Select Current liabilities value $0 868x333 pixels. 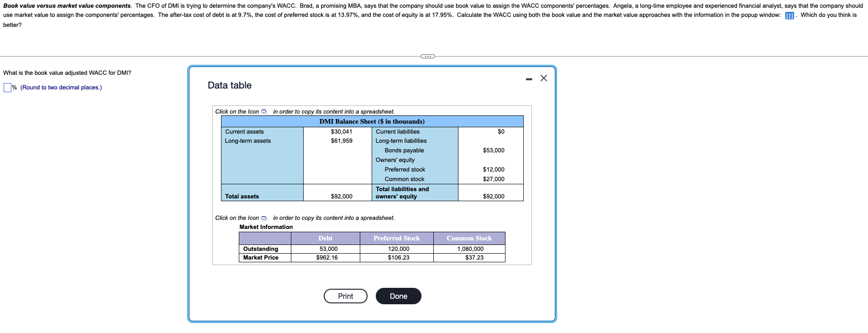point(501,132)
